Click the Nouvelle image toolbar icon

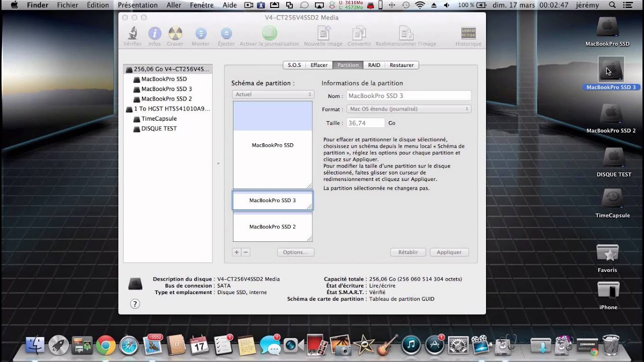click(324, 33)
